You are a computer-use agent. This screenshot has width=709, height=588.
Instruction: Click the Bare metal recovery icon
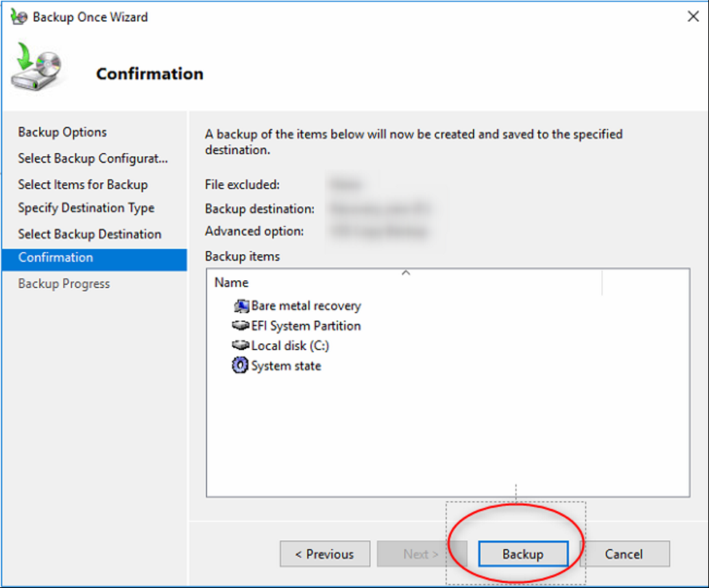coord(240,306)
